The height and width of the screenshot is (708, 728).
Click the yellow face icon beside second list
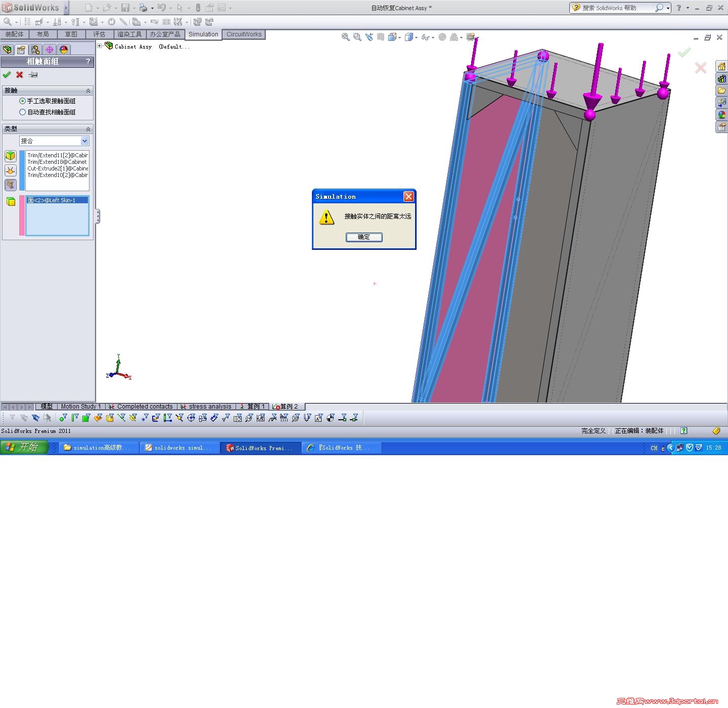pyautogui.click(x=11, y=202)
